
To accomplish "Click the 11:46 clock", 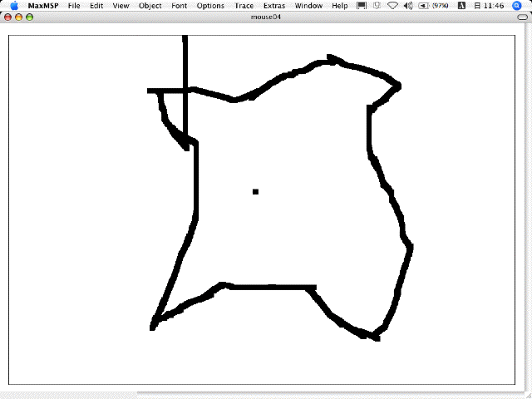I will [x=489, y=6].
